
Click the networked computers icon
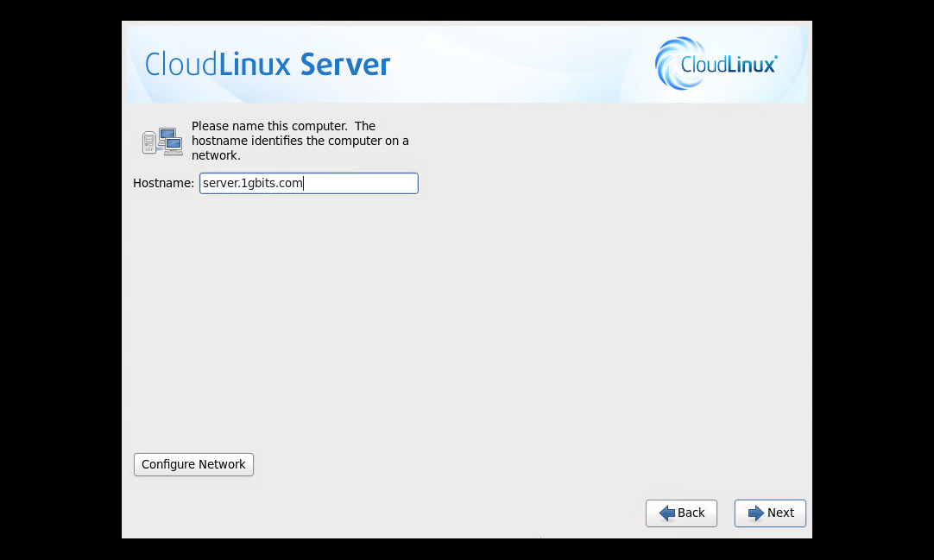(162, 142)
